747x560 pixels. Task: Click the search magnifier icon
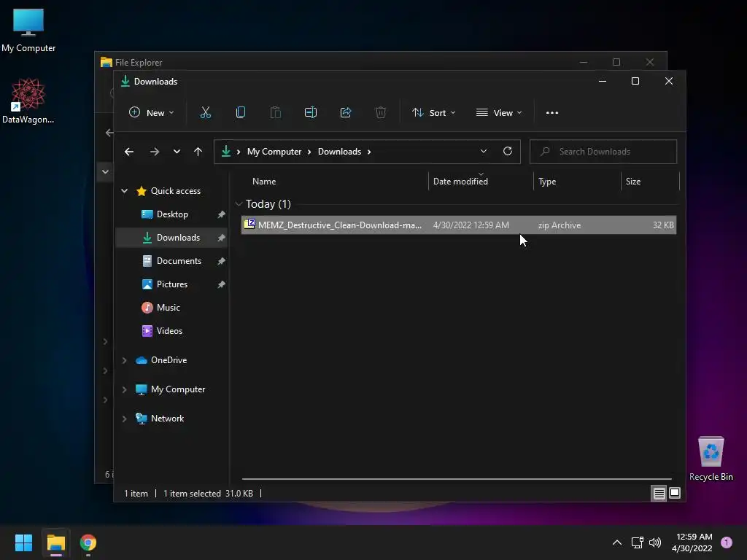545,152
